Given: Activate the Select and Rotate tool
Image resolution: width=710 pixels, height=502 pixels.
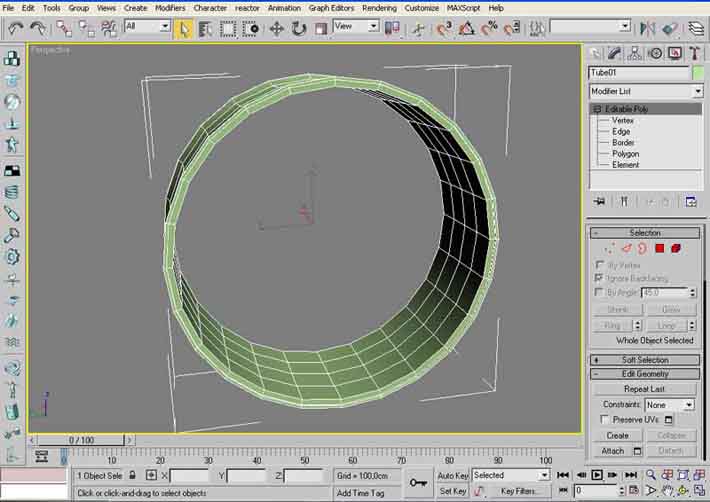Looking at the screenshot, I should [x=298, y=28].
